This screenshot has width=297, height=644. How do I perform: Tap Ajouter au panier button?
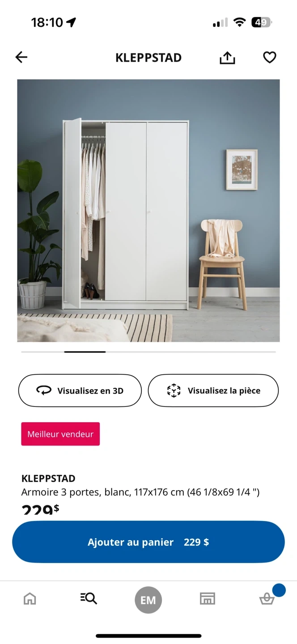pos(148,542)
